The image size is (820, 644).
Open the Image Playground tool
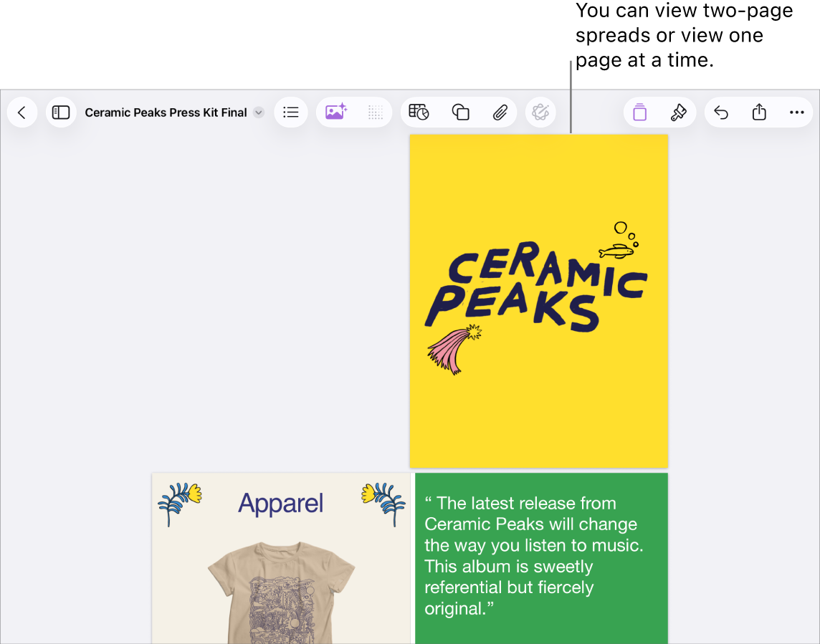pyautogui.click(x=335, y=112)
